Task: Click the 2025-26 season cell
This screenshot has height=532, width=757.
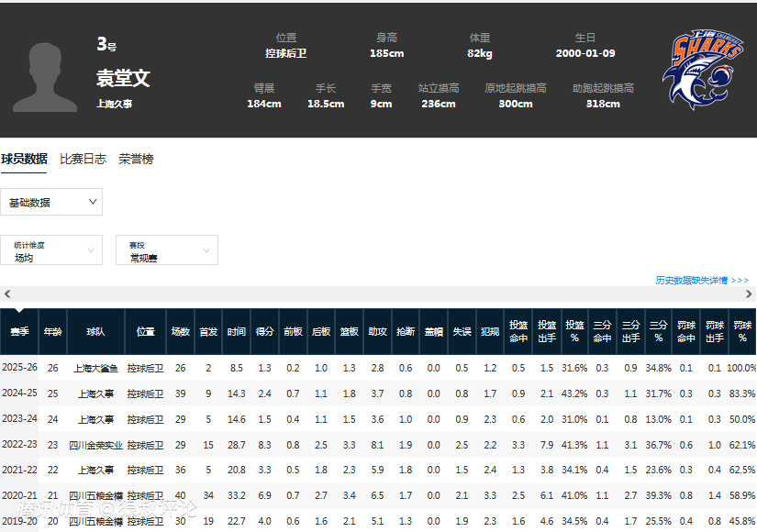Action: (x=19, y=368)
